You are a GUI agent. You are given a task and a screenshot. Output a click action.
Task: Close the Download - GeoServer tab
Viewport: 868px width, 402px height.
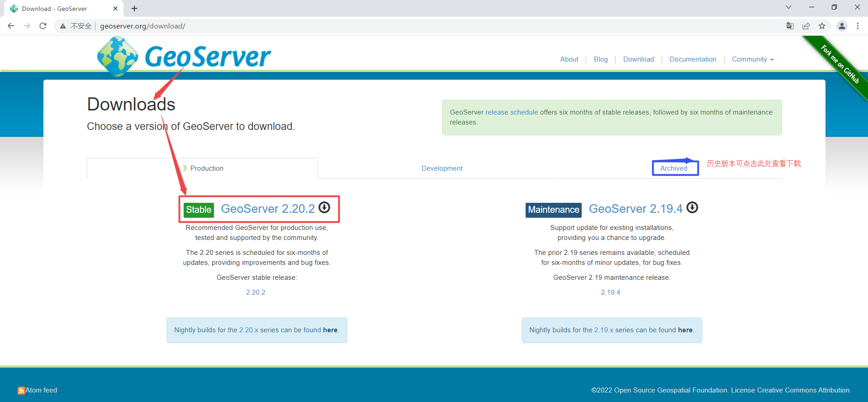pyautogui.click(x=115, y=8)
